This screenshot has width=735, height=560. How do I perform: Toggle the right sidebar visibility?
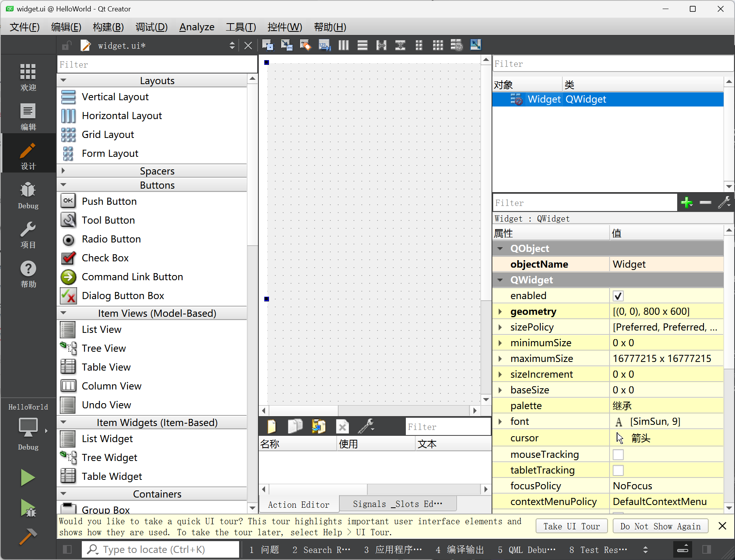click(x=706, y=549)
